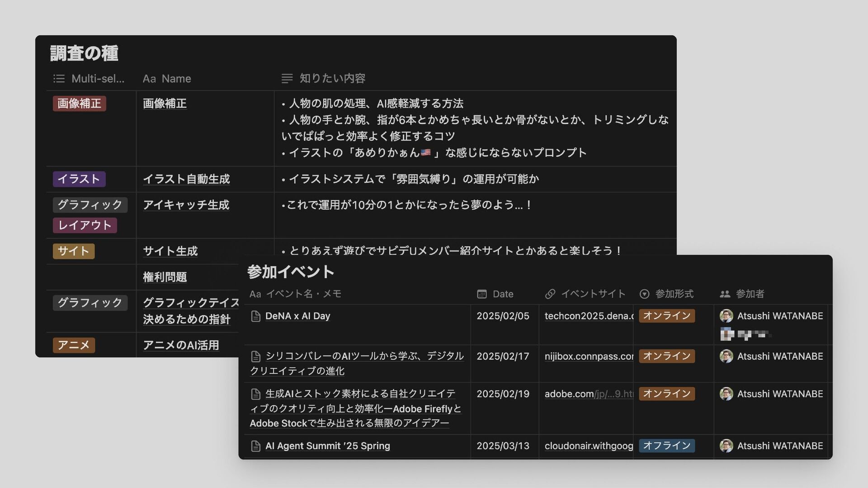The width and height of the screenshot is (868, 488).
Task: Click the 2025/02/19 date cell
Action: (x=503, y=394)
